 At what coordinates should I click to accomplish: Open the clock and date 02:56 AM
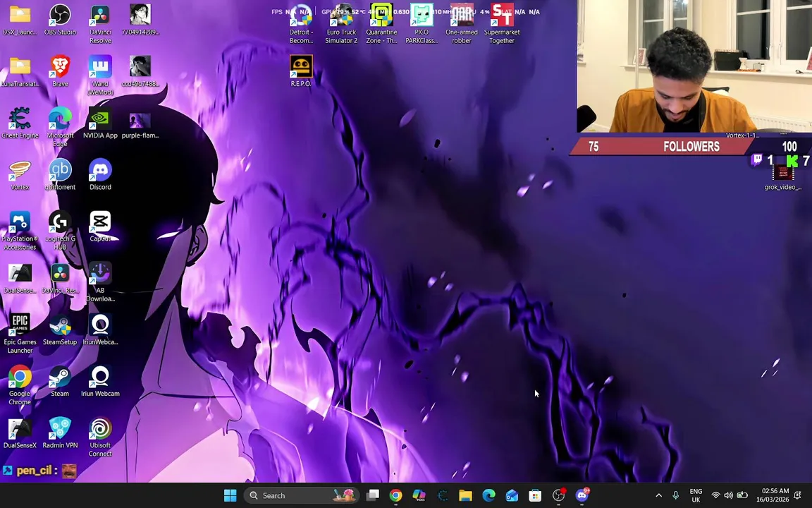(x=772, y=495)
